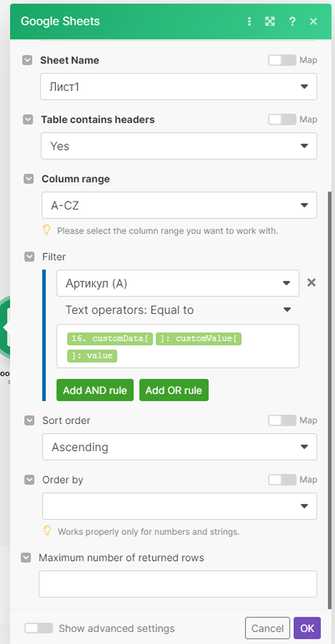Select the 16. customData[ mapped token
The image size is (335, 644).
[110, 339]
